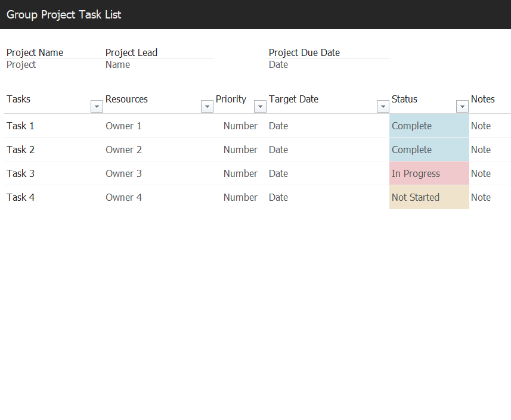Image resolution: width=511 pixels, height=420 pixels.
Task: Select the Complete status for Task 2
Action: 429,150
